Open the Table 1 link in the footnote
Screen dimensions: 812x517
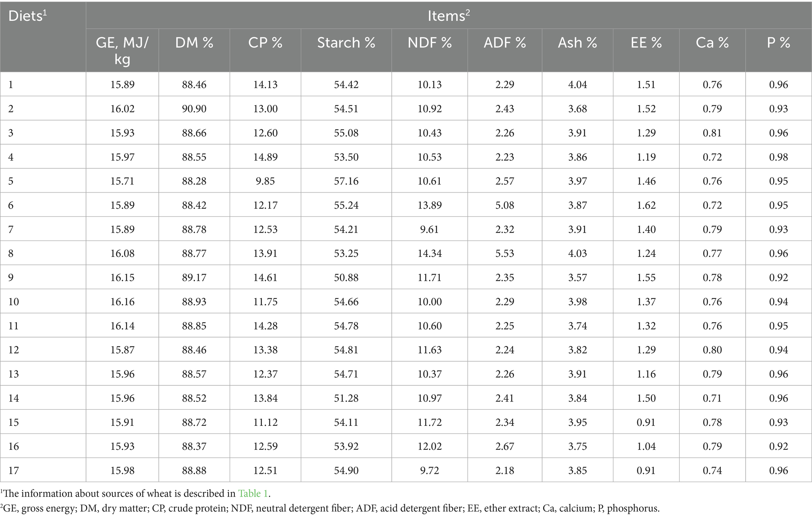[x=254, y=494]
